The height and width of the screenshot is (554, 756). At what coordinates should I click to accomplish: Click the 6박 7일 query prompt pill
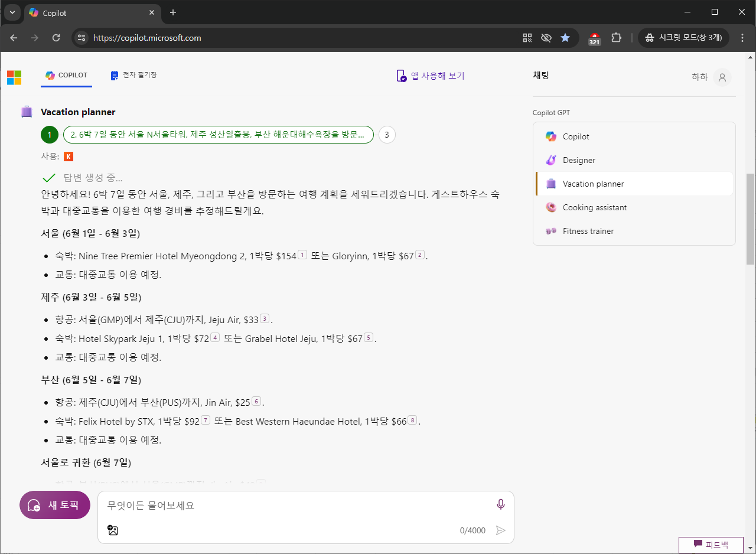[219, 135]
